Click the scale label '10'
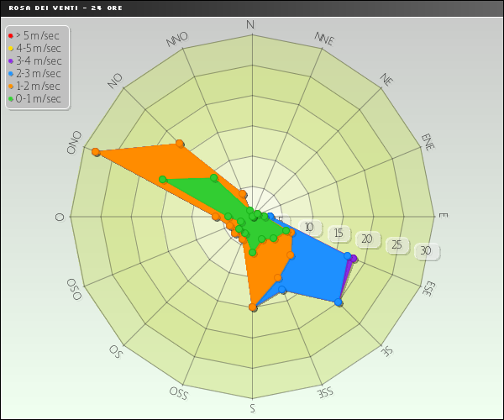The height and width of the screenshot is (420, 504). coord(310,228)
